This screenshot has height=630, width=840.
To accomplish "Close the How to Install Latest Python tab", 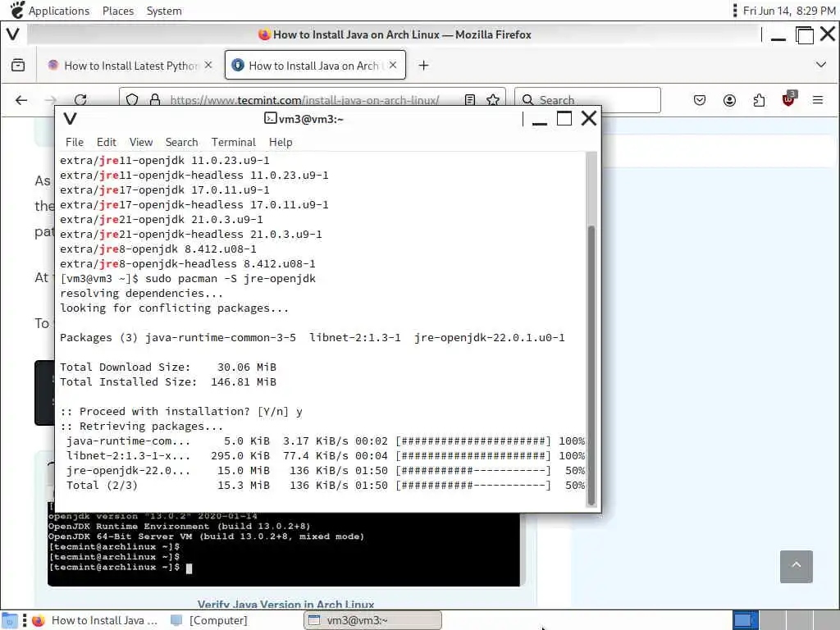I will [208, 65].
